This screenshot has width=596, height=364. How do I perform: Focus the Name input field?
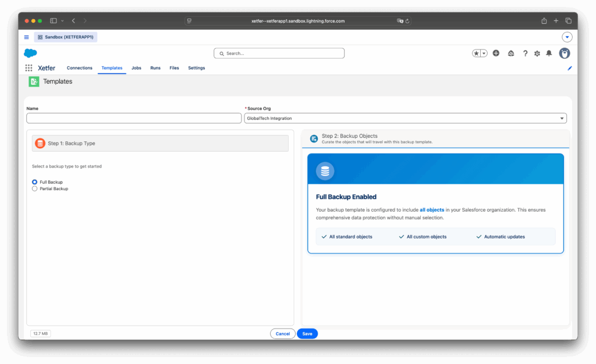(134, 119)
